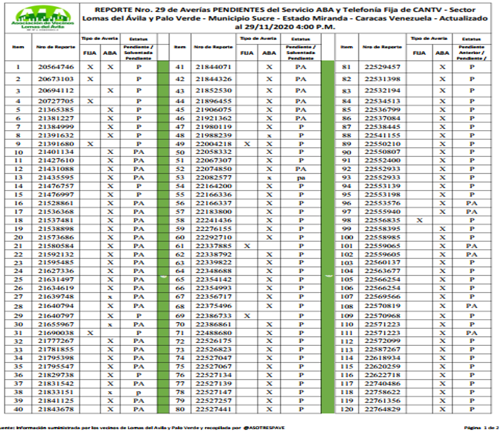Image resolution: width=504 pixels, height=432 pixels.
Task: Click report number 22527067
Action: point(214,366)
